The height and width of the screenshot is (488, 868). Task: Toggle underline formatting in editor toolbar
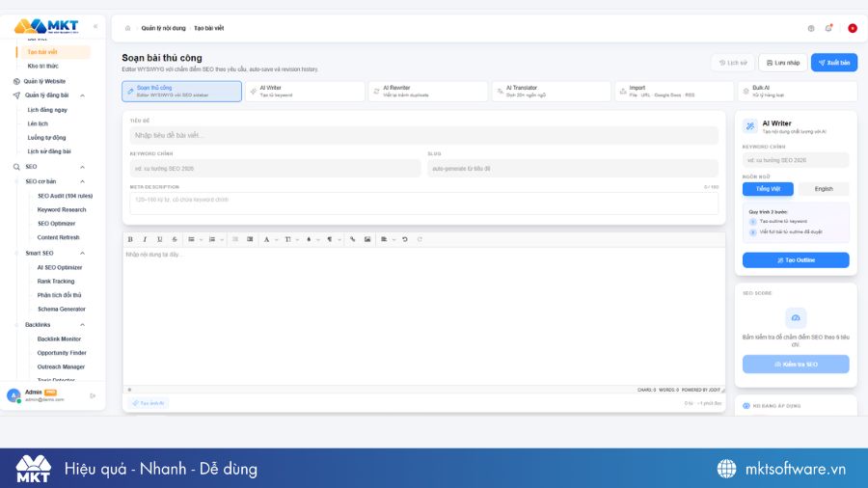[160, 239]
